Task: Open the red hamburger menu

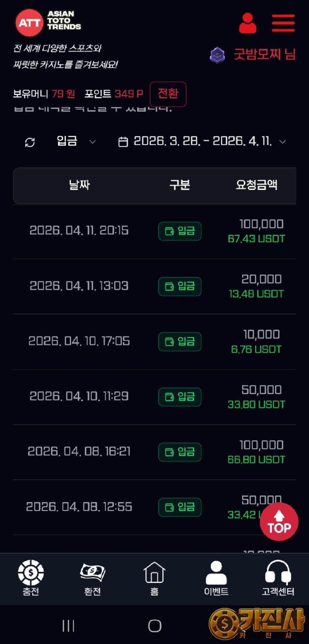Action: pos(283,23)
